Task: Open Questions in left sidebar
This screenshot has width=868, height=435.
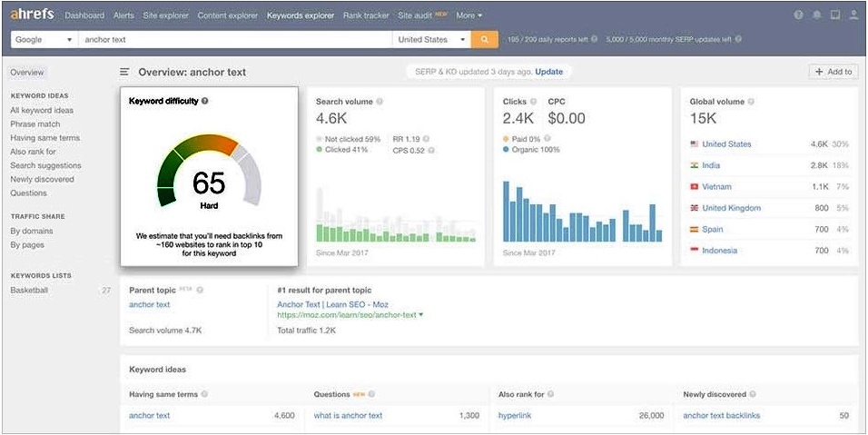Action: (x=28, y=193)
